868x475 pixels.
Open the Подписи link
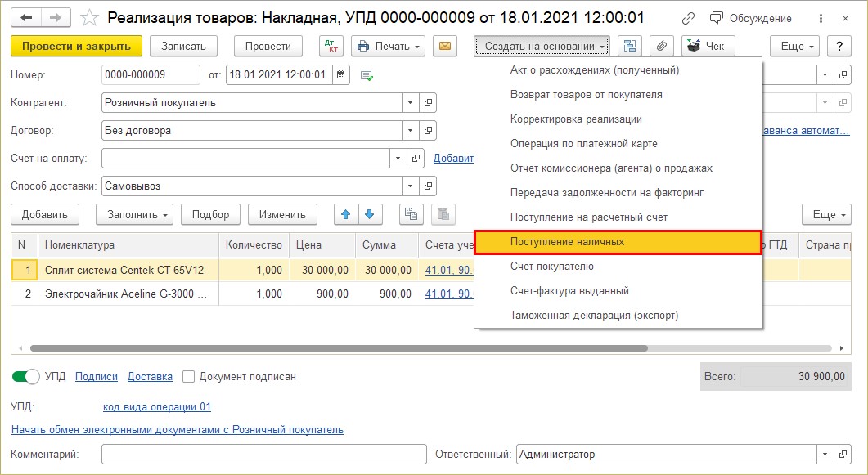point(96,377)
